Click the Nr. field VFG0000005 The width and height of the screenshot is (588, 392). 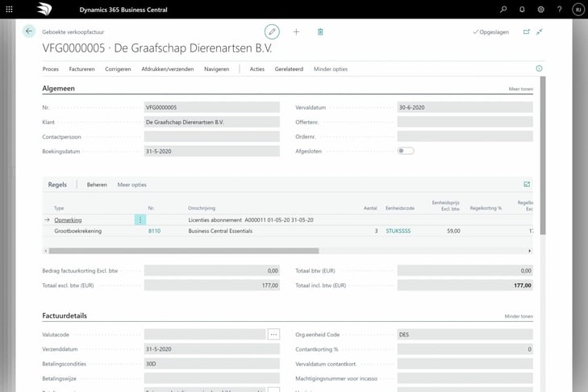(x=212, y=107)
